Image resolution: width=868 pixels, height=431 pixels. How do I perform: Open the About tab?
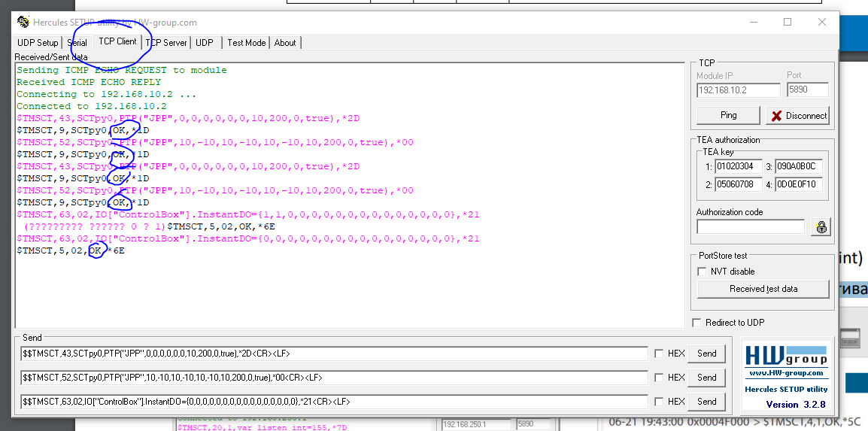point(285,43)
